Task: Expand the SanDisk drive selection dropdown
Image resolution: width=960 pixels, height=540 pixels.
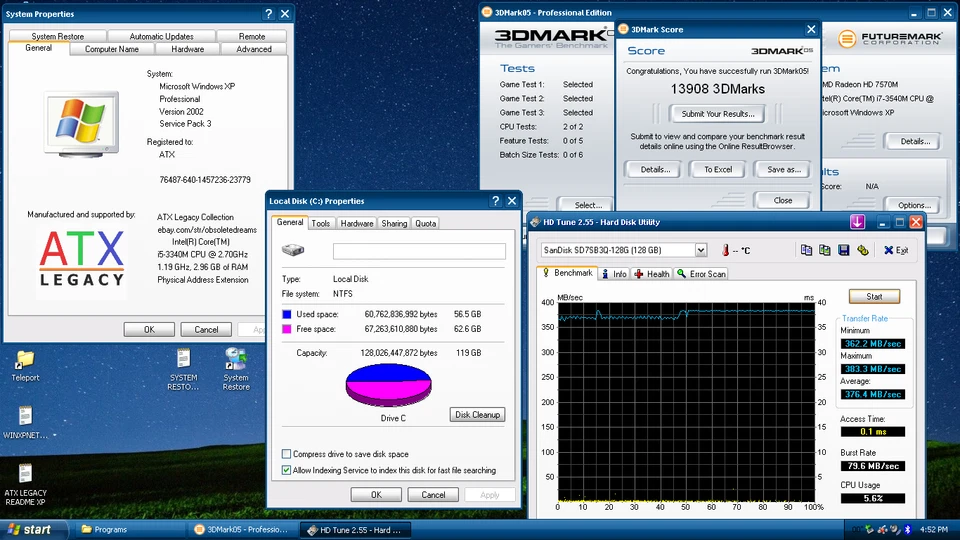Action: click(700, 250)
